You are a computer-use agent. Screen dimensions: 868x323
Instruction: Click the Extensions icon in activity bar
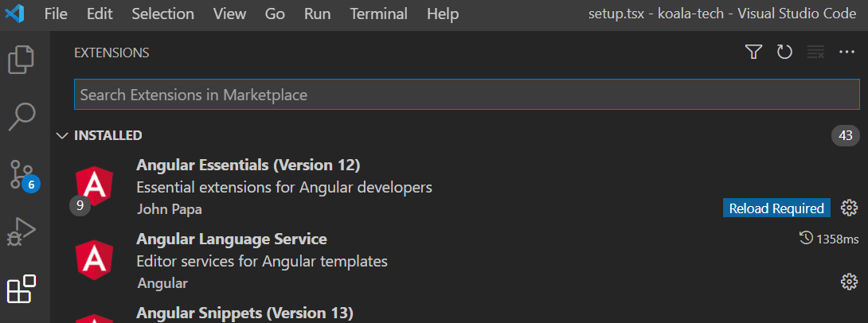point(22,289)
